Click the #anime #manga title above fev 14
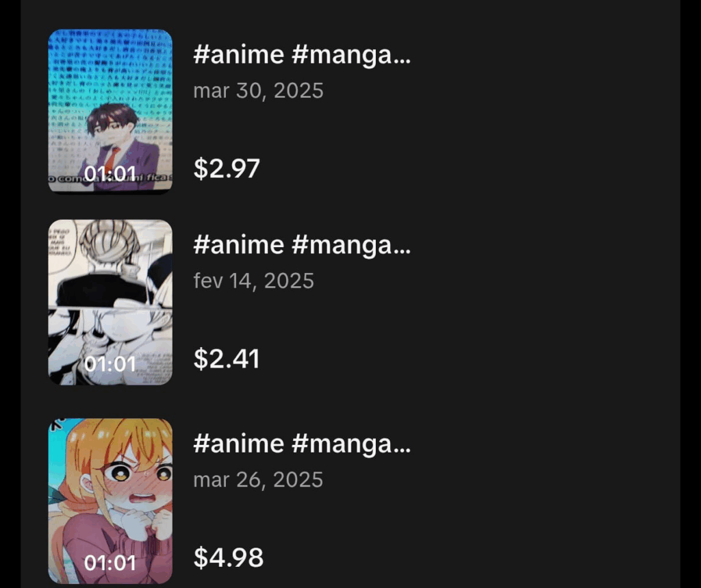The height and width of the screenshot is (588, 701). 302,244
